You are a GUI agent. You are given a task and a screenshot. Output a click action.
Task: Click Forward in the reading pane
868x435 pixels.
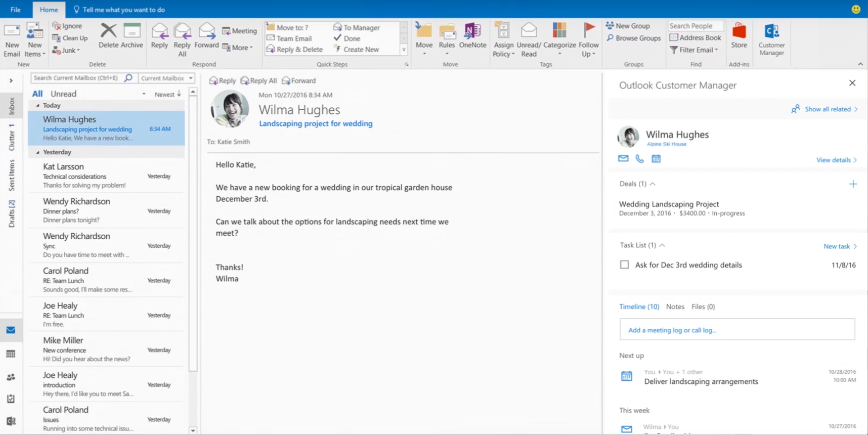pos(299,80)
